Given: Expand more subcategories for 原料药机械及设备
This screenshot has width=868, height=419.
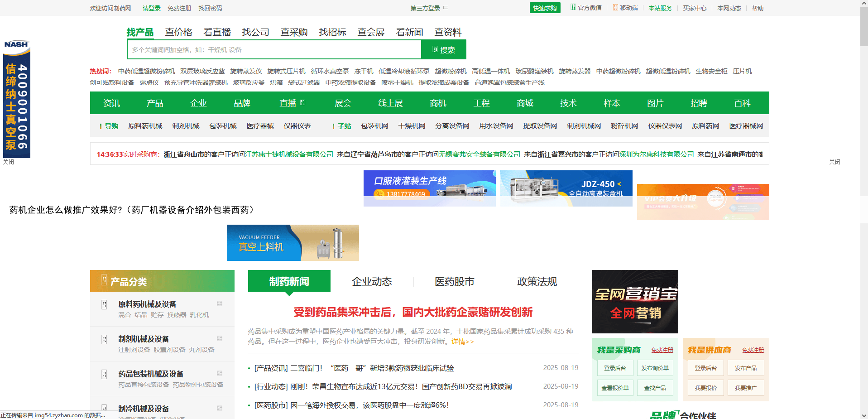Looking at the screenshot, I should click(220, 304).
